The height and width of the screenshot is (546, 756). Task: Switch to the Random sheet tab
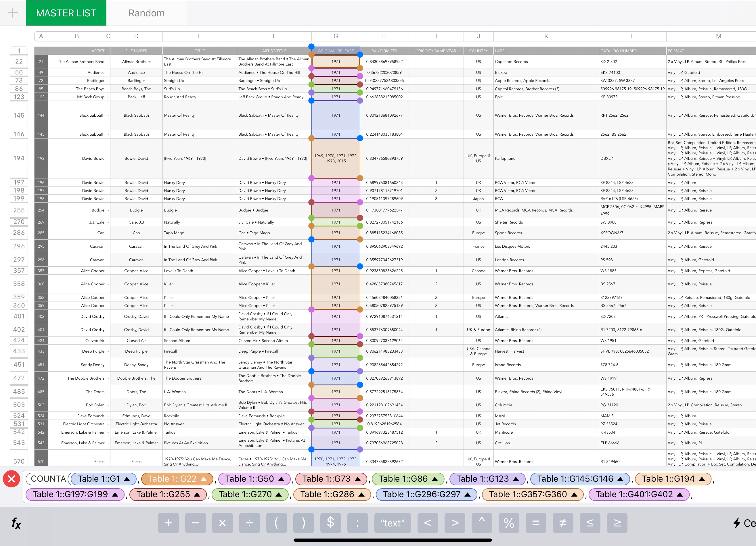point(146,13)
